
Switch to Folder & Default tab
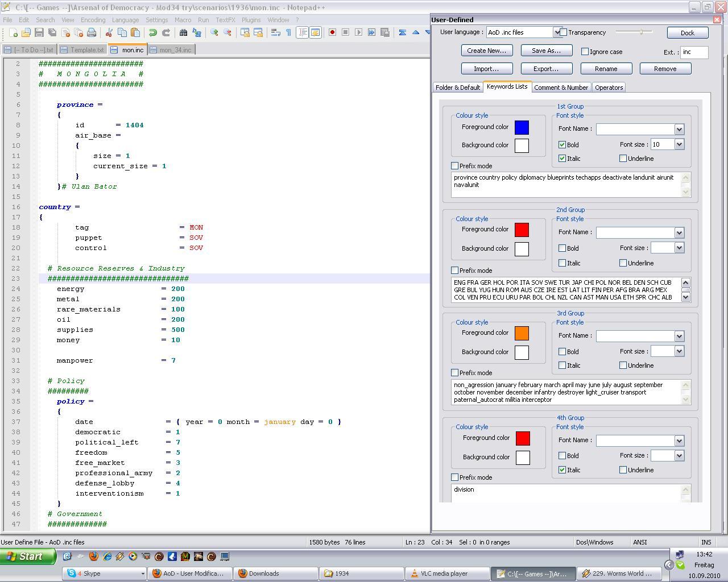pyautogui.click(x=458, y=88)
